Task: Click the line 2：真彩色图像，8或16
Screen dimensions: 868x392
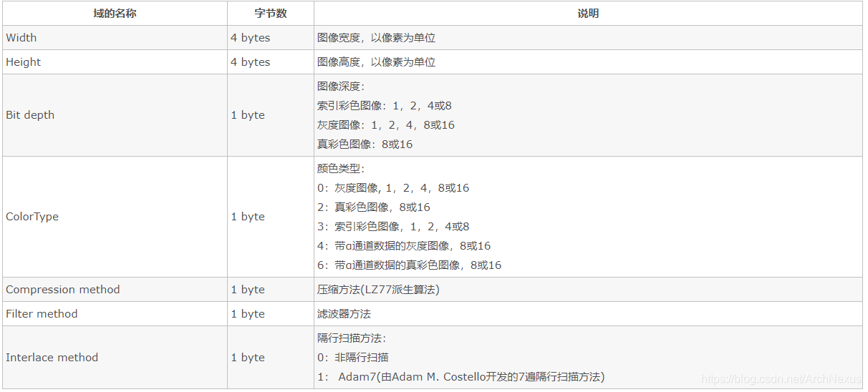Action: (374, 207)
